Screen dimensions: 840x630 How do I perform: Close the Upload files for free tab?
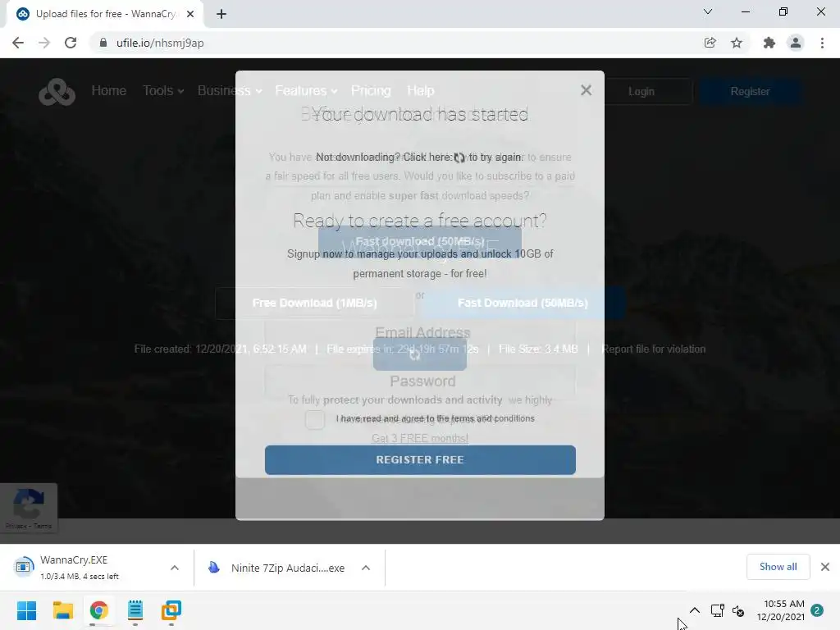point(190,14)
